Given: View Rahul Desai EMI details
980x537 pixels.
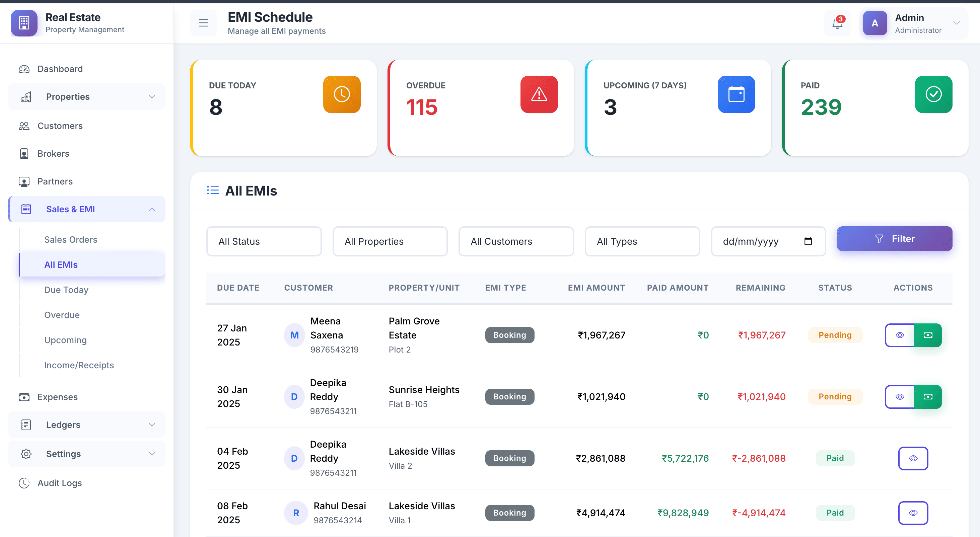Looking at the screenshot, I should (913, 513).
